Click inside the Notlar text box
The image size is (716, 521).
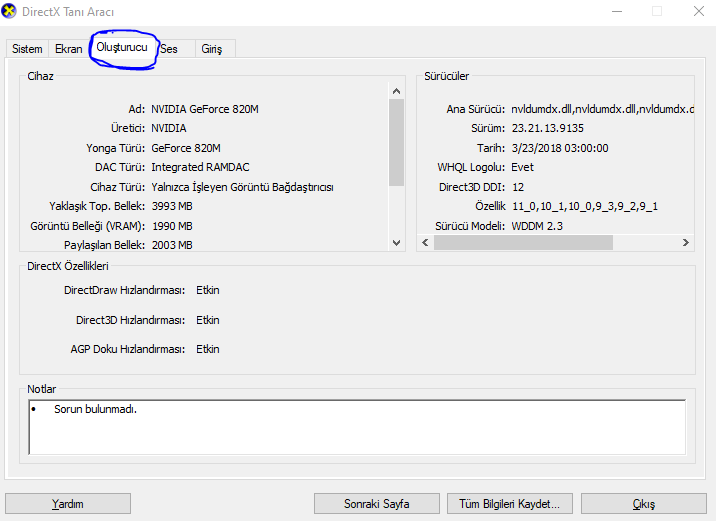coord(357,427)
